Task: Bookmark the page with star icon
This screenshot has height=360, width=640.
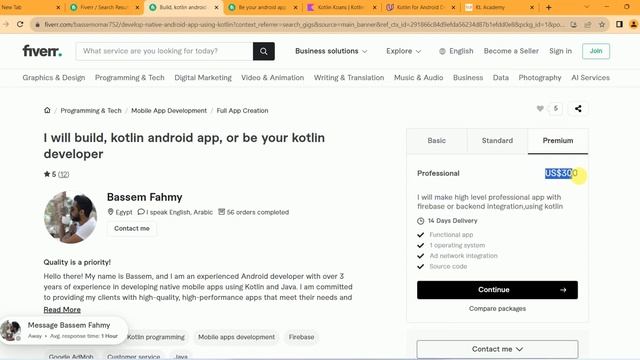Action: (602, 24)
